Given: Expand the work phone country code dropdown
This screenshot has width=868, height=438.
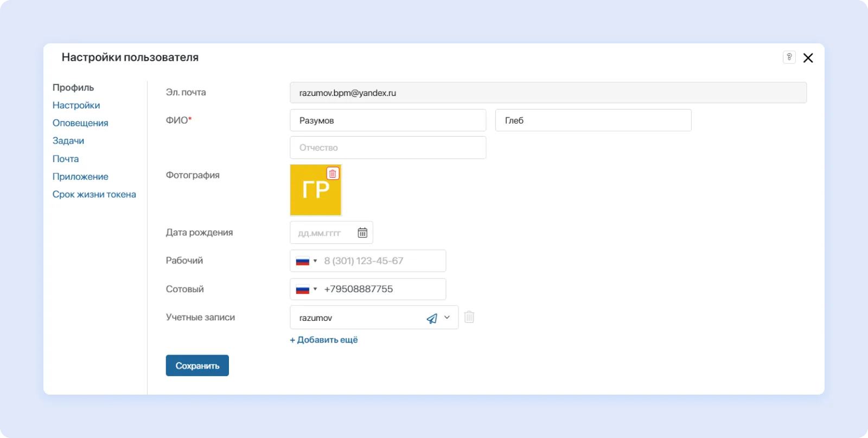Looking at the screenshot, I should (x=315, y=261).
